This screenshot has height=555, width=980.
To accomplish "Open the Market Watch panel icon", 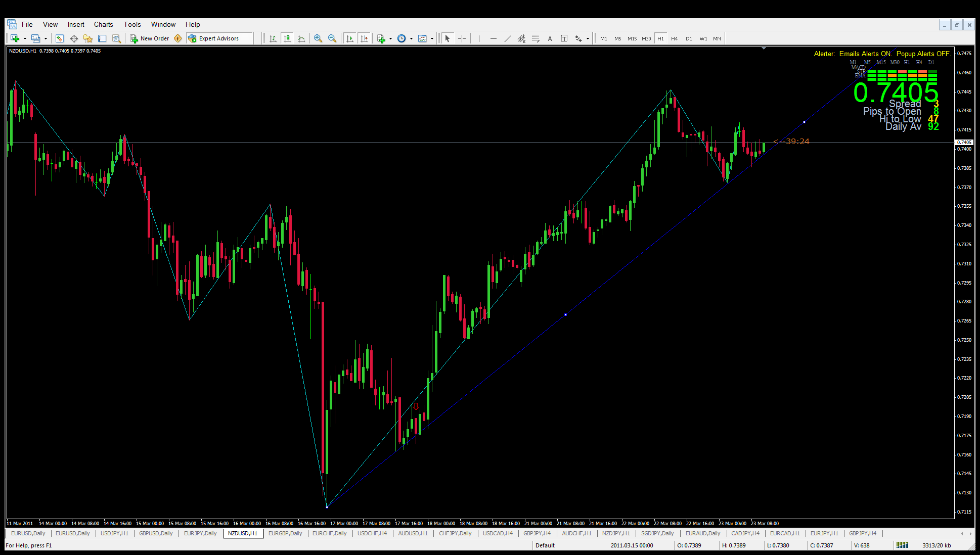I will [60, 38].
